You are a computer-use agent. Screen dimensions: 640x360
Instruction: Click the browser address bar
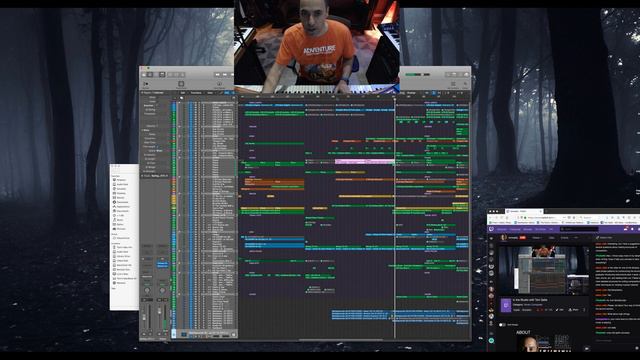click(543, 218)
